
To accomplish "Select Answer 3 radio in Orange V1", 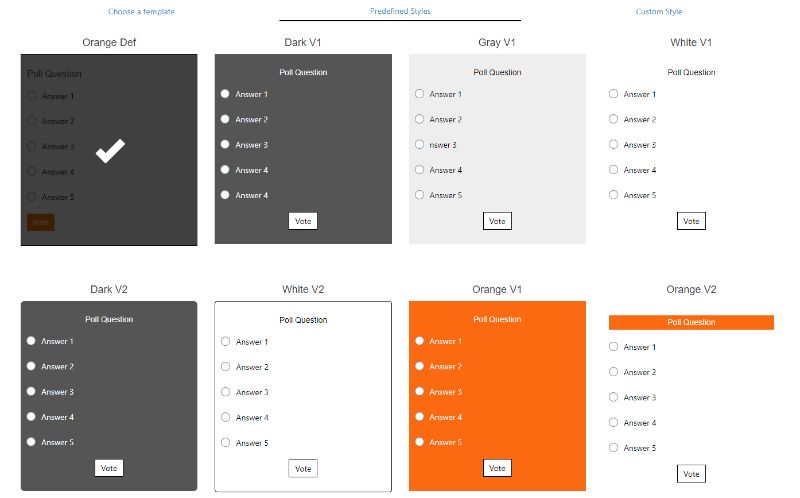I will pyautogui.click(x=419, y=391).
